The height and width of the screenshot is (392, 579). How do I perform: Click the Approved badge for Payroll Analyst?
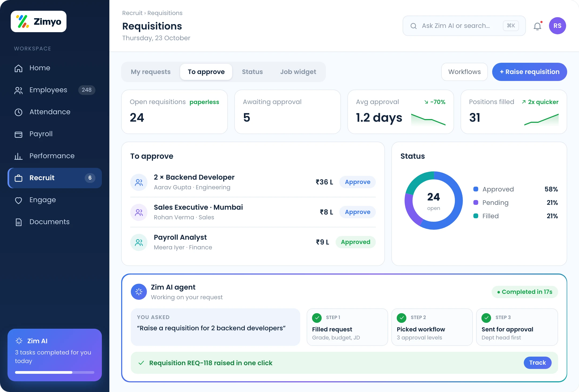click(x=355, y=242)
